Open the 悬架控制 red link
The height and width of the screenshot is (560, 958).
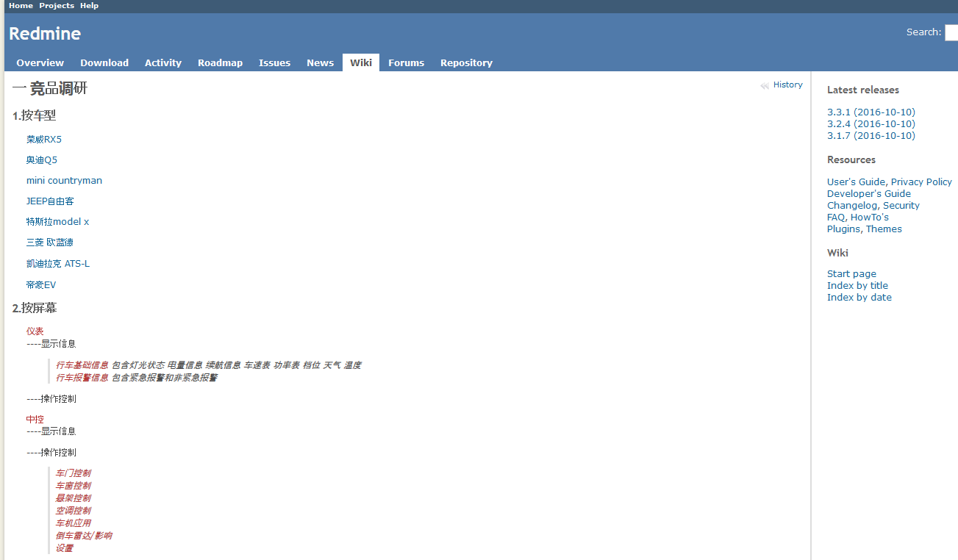74,498
